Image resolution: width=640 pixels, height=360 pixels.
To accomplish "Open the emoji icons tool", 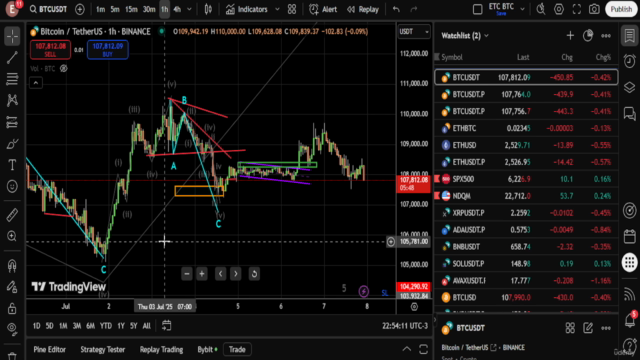I will click(x=12, y=186).
